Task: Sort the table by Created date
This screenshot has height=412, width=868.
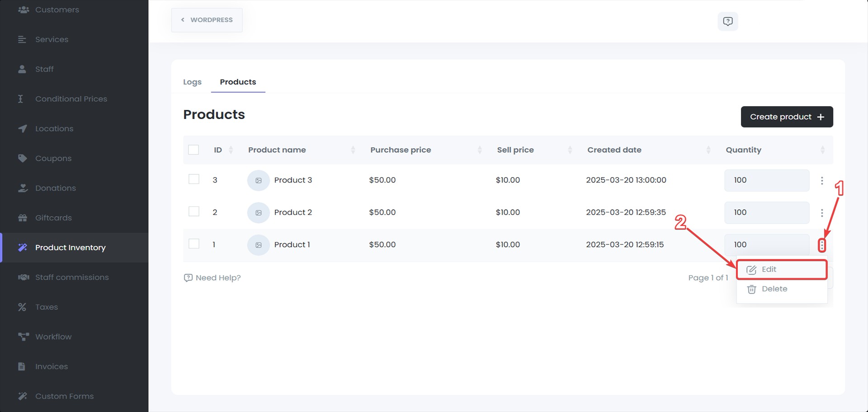Action: [708, 150]
